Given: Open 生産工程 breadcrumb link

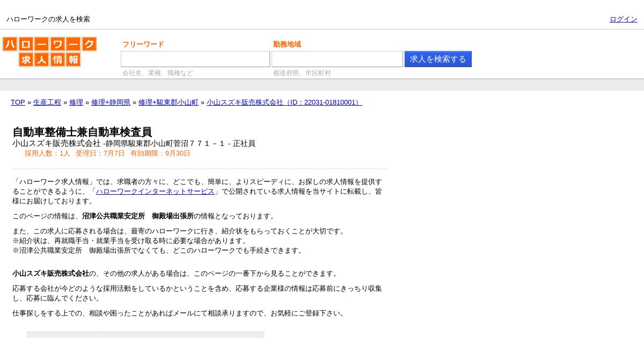Looking at the screenshot, I should 47,102.
